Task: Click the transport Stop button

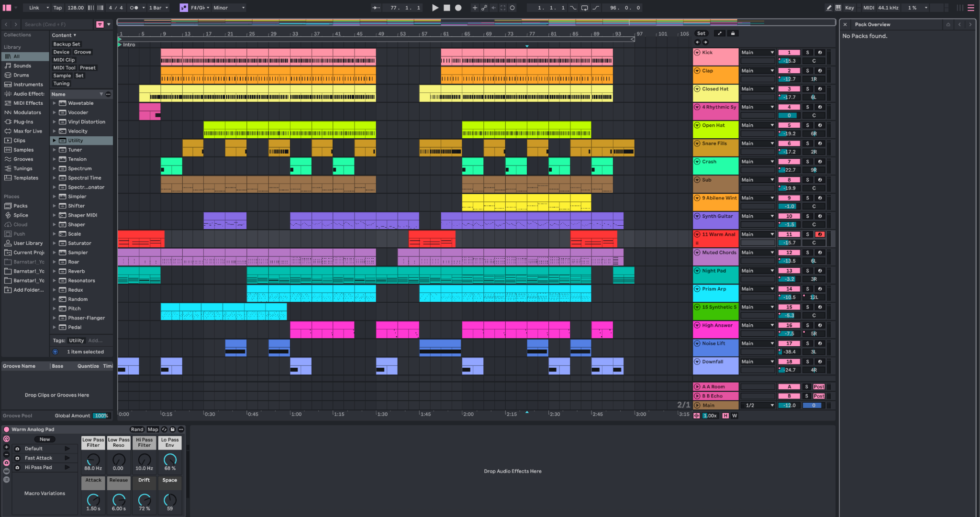Action: 446,8
